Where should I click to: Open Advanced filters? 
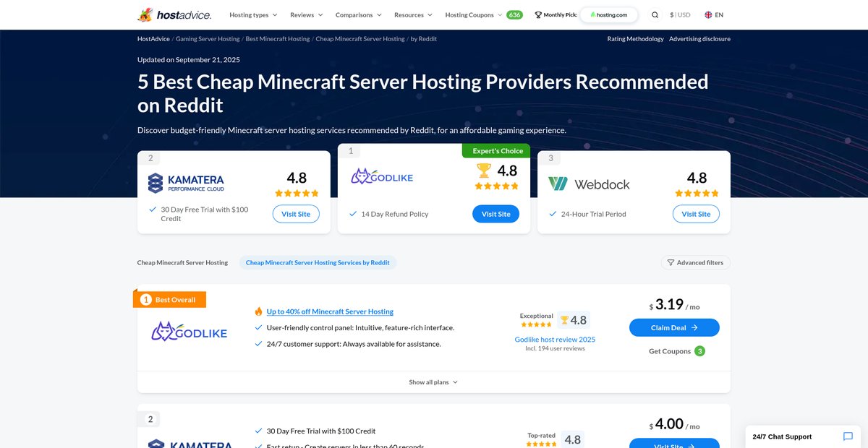pos(695,263)
